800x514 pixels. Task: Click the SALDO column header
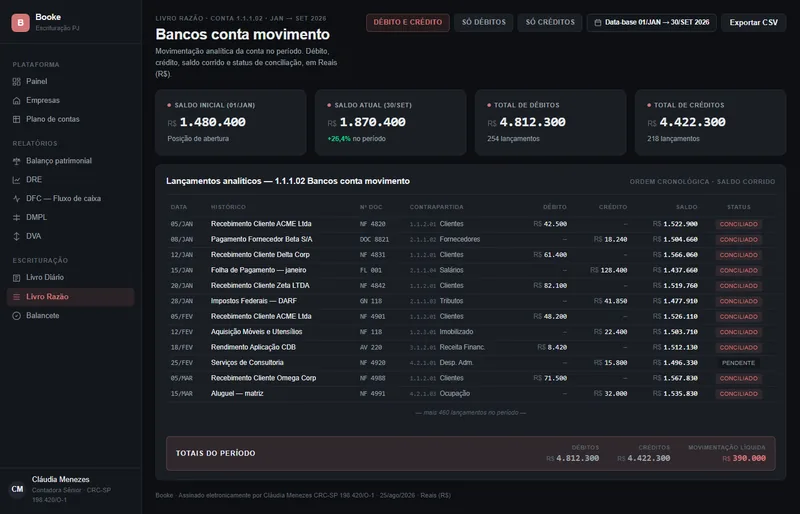coord(687,207)
